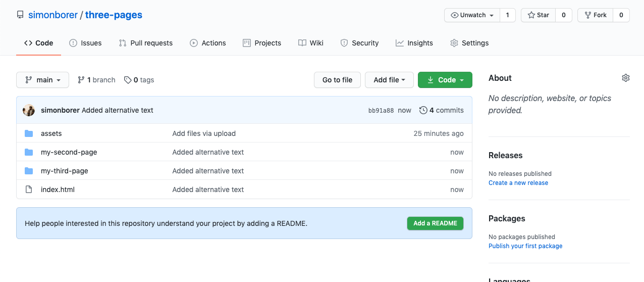Click the my-second-page folder icon

tap(29, 152)
